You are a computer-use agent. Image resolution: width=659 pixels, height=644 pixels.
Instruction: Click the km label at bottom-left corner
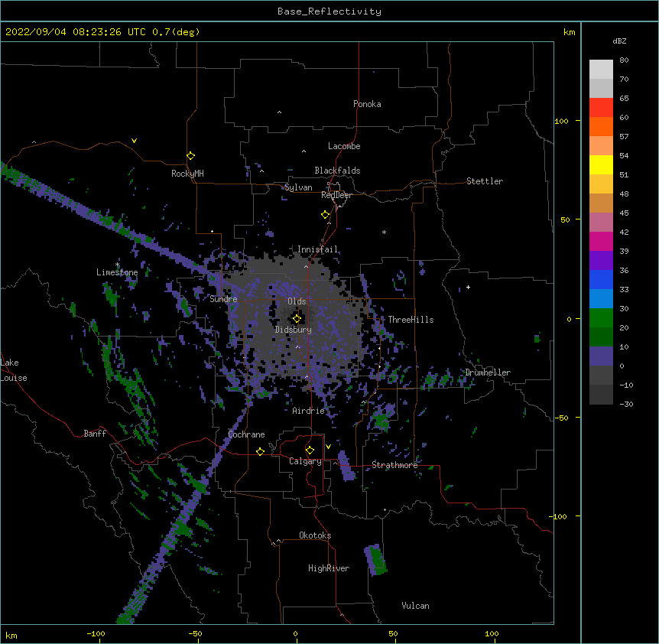point(11,635)
